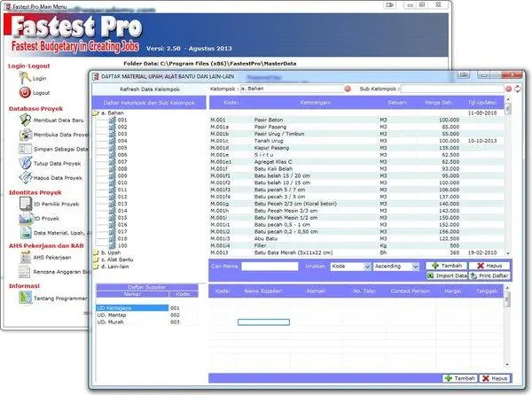Click code M.001g in the Kode column
This screenshot has height=395, width=532.
[220, 204]
